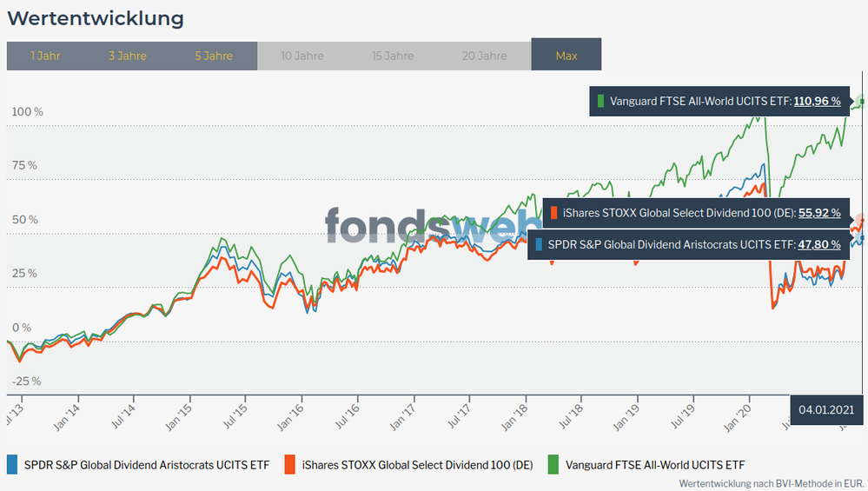Show the Max time range
Viewport: 868px width, 491px height.
pos(567,56)
